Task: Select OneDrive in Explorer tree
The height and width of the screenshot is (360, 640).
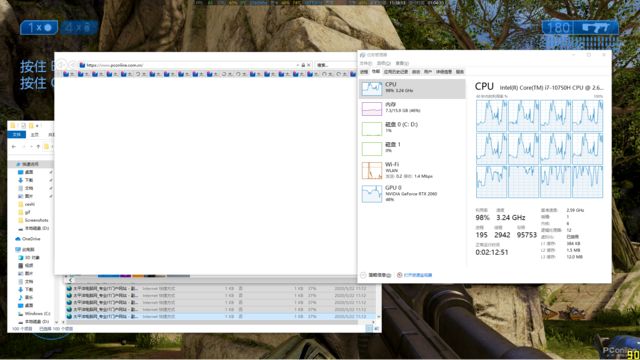Action: [31, 239]
